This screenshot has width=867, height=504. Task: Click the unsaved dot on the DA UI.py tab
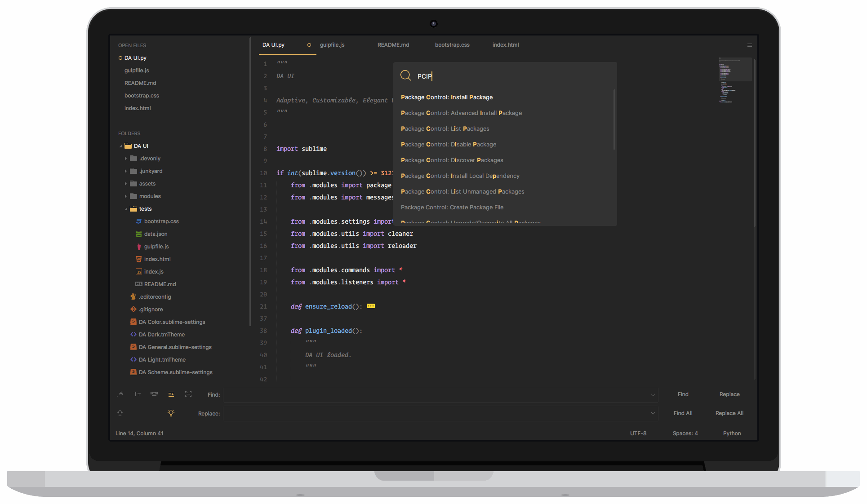point(309,45)
